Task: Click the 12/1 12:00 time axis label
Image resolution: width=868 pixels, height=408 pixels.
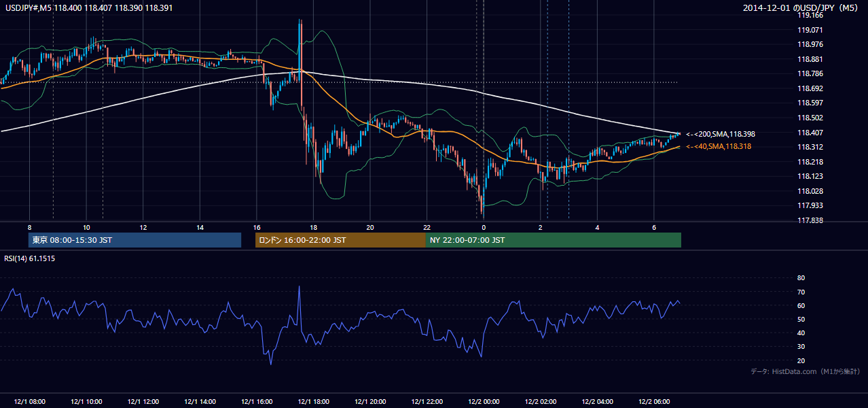Action: tap(143, 402)
